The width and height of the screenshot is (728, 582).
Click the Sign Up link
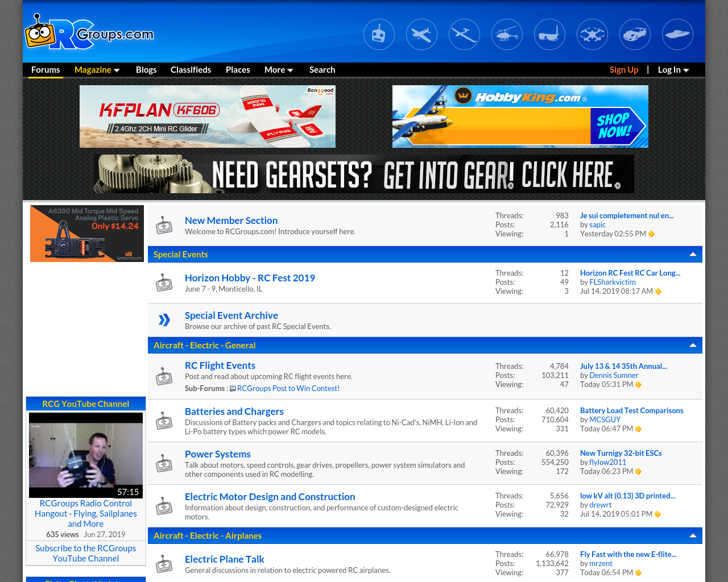click(623, 69)
